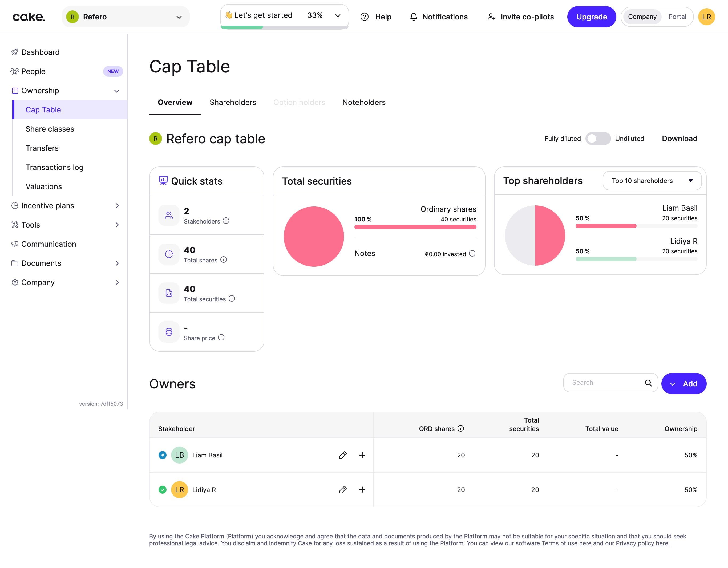Select Company view toggle
Image resolution: width=728 pixels, height=568 pixels.
point(642,17)
